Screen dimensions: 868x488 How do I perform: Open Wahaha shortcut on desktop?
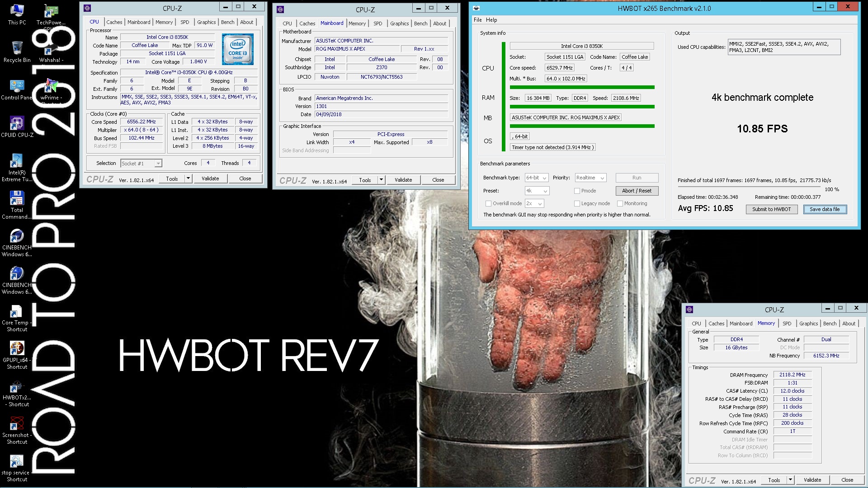[x=51, y=52]
